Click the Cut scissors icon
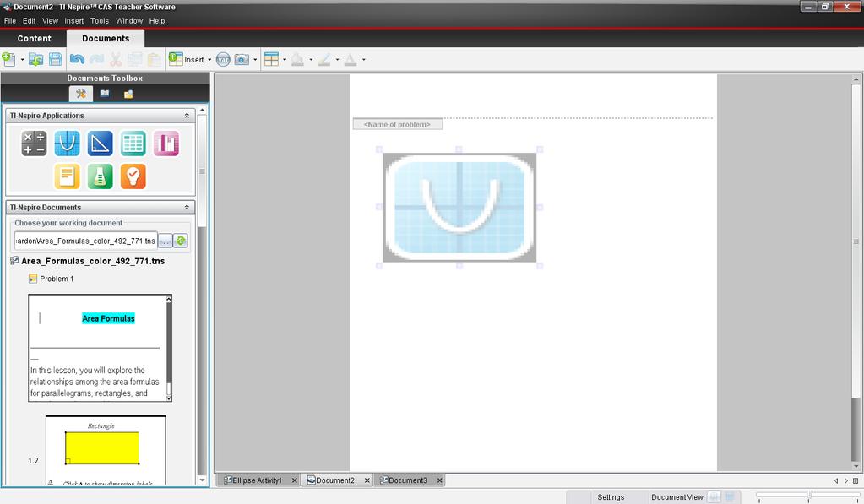Viewport: 864px width, 504px height. click(116, 59)
